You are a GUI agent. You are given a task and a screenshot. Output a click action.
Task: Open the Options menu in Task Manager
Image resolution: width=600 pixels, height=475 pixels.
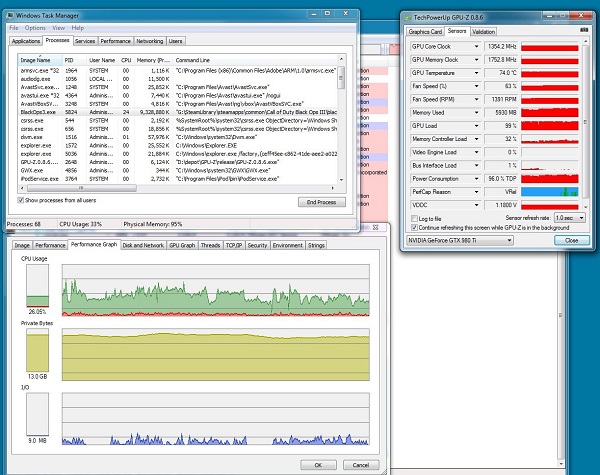pos(35,28)
